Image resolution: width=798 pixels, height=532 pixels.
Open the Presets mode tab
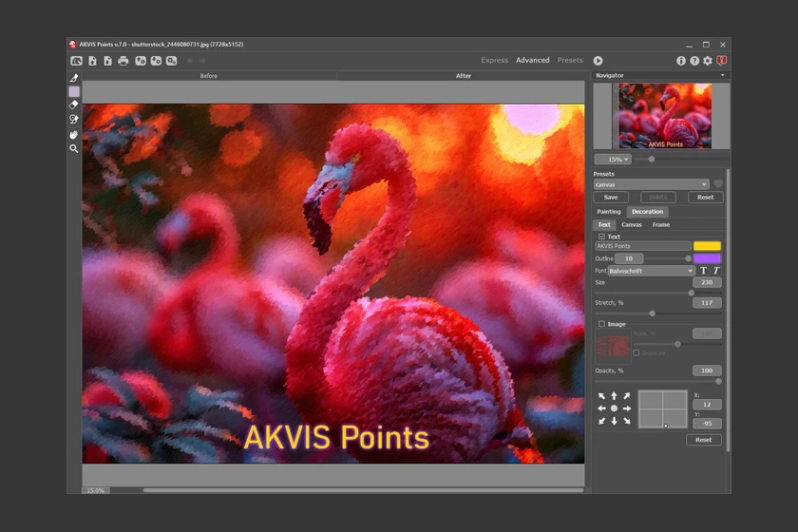pos(570,60)
